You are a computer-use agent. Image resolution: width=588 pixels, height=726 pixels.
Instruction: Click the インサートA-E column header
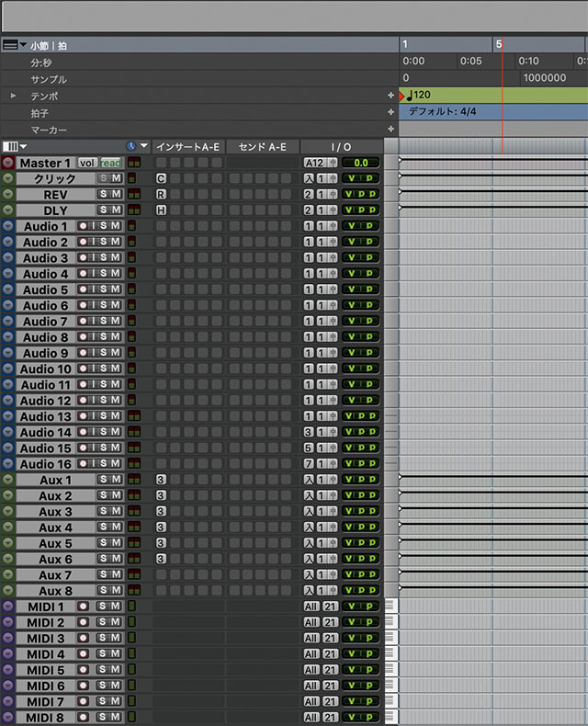click(x=188, y=147)
